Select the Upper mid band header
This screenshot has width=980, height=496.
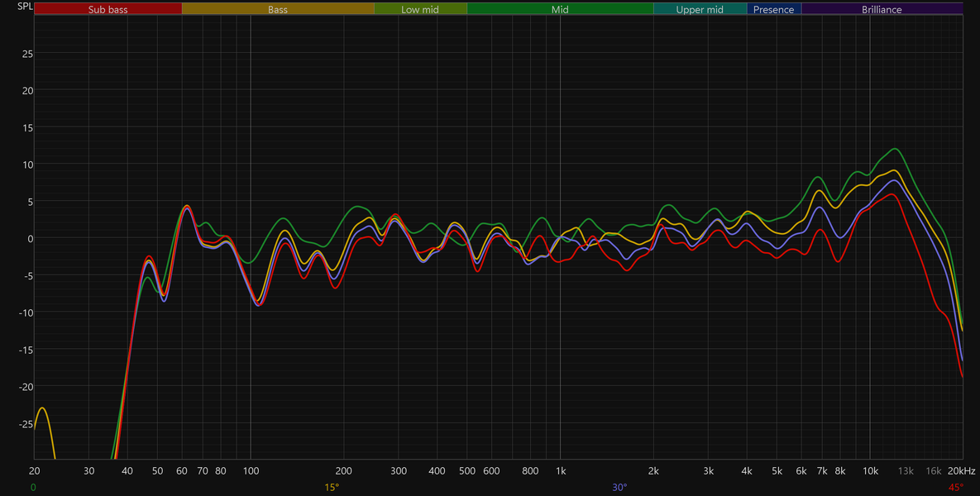(x=700, y=9)
